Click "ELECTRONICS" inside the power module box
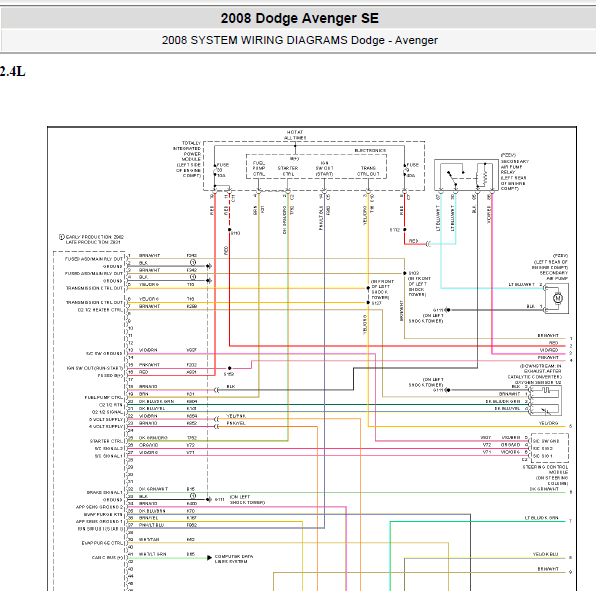This screenshot has height=591, width=596. pyautogui.click(x=370, y=151)
